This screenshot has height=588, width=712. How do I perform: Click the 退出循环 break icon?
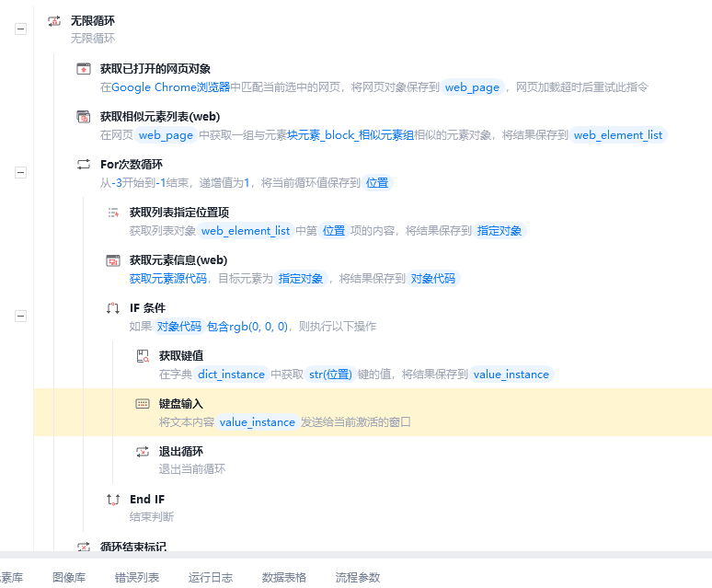coord(143,452)
